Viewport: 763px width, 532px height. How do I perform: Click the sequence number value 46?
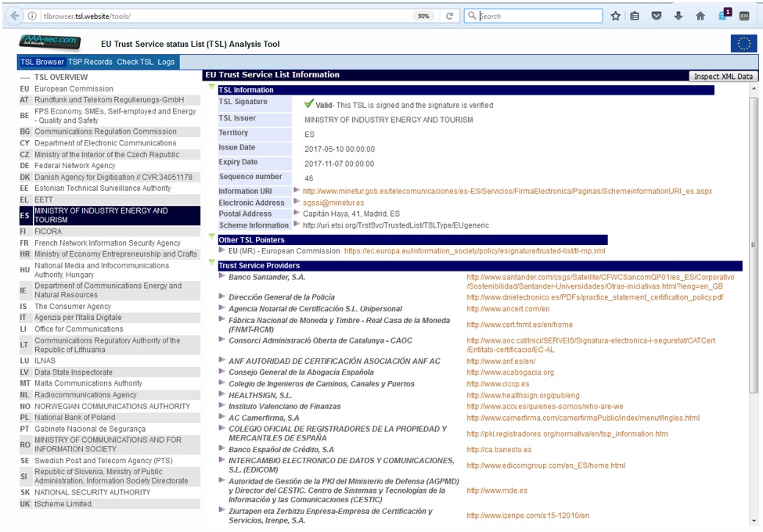coord(309,178)
